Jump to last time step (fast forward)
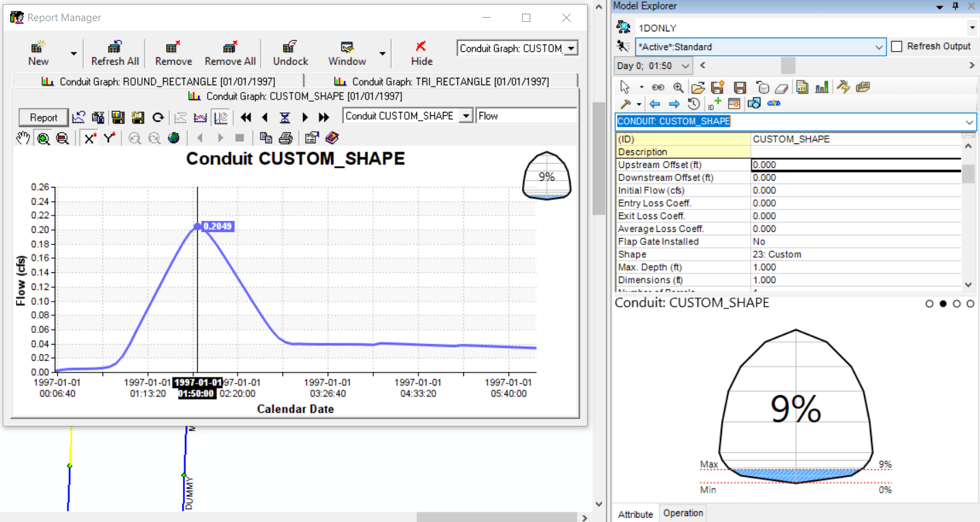 point(324,117)
